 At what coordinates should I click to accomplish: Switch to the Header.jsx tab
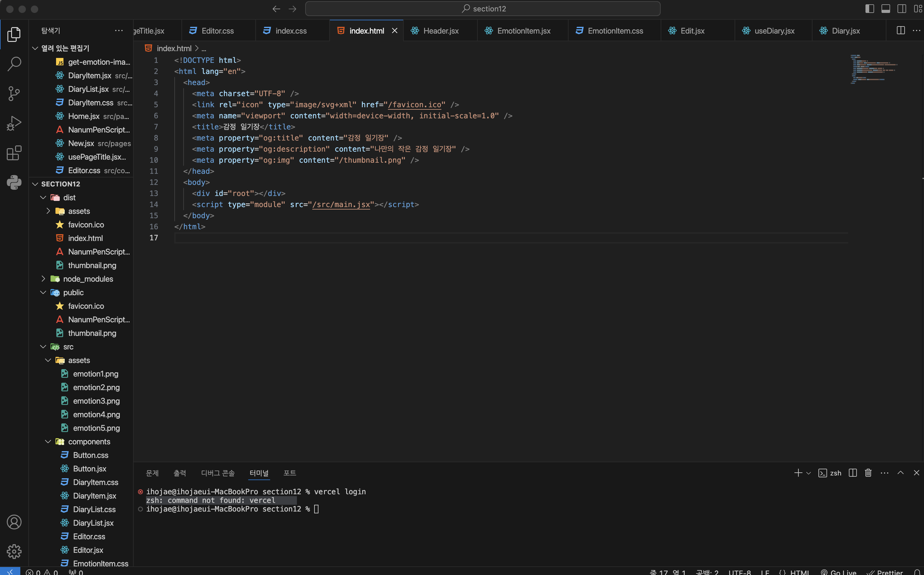[440, 31]
